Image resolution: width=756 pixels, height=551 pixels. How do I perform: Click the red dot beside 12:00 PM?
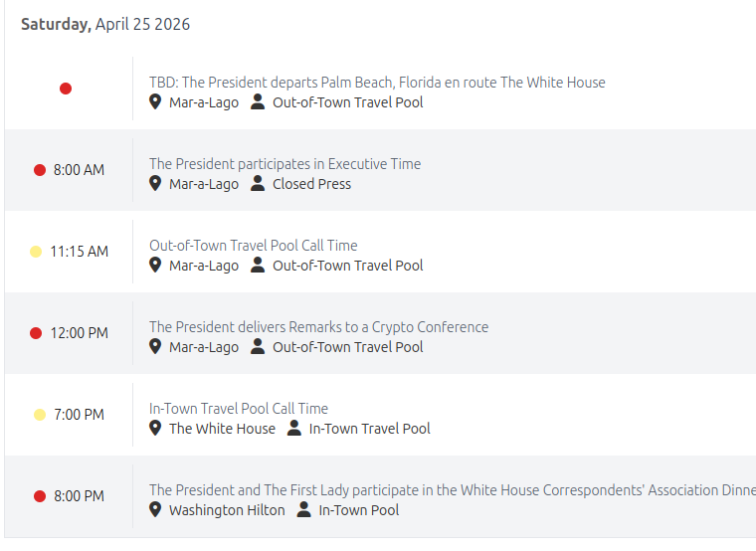[36, 333]
